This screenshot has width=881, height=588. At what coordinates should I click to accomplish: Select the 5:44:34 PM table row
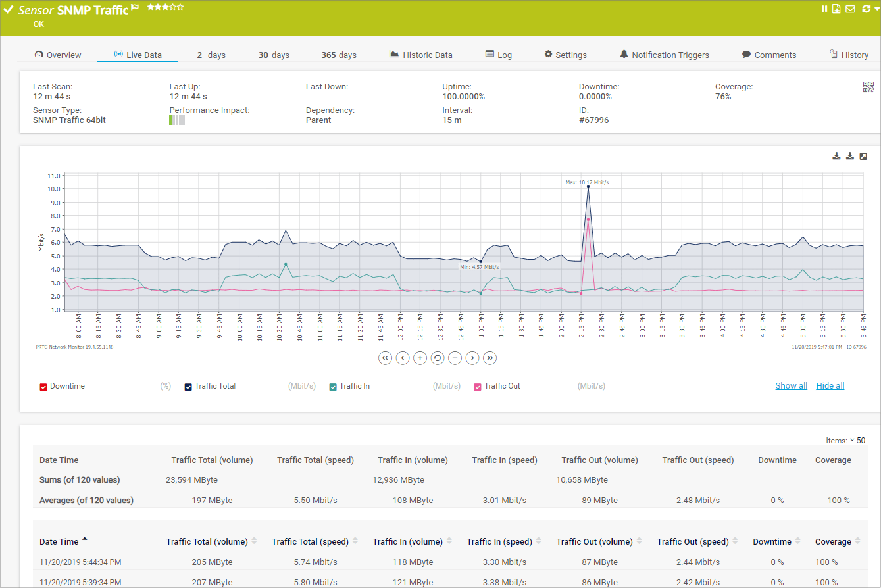(x=263, y=562)
